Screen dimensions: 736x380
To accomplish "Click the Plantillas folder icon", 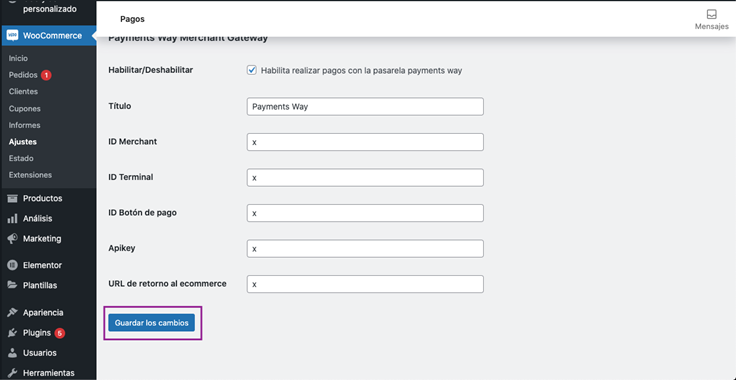I will point(13,285).
